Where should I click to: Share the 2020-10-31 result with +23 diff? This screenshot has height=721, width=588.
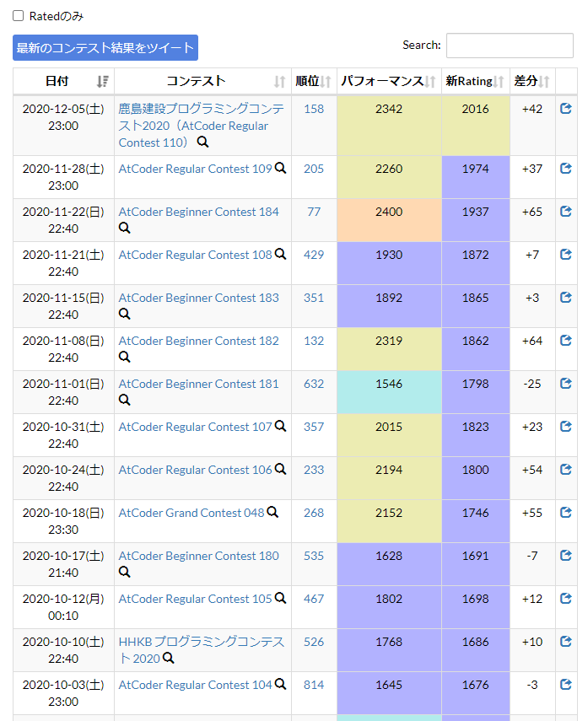click(x=566, y=426)
